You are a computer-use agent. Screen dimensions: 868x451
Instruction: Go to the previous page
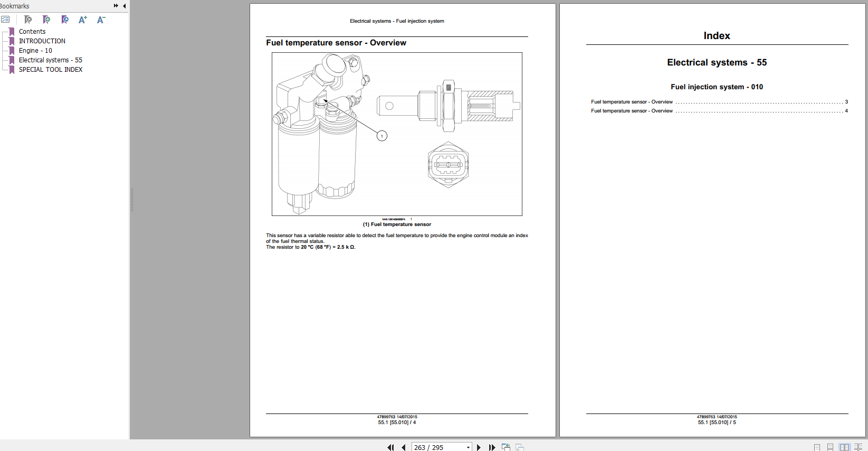pos(404,447)
